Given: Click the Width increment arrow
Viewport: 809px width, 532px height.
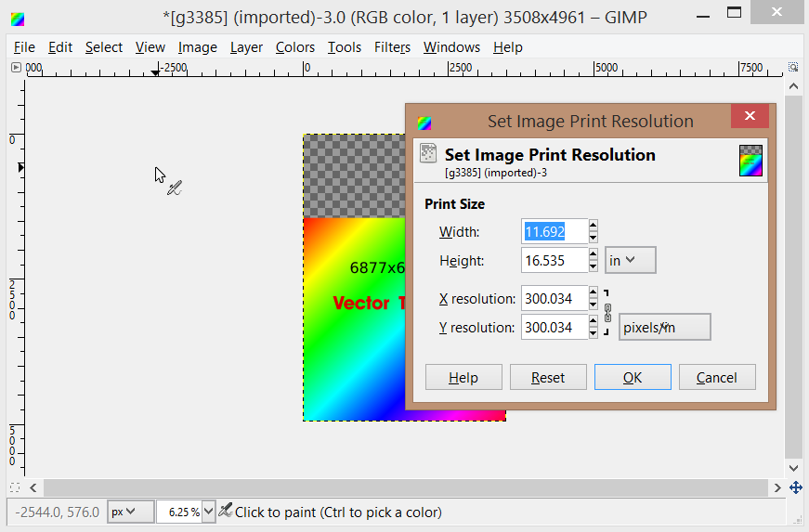Looking at the screenshot, I should click(x=594, y=226).
